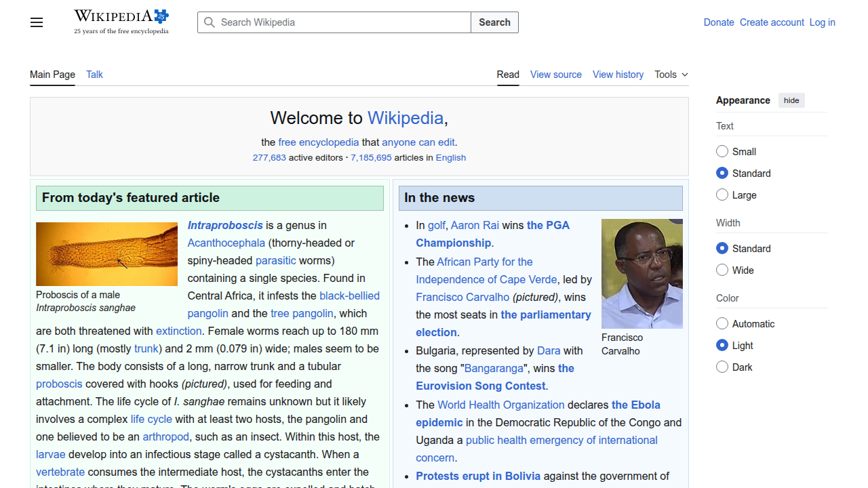Click Francisco Carvalho link in news text
The width and height of the screenshot is (868, 488).
pyautogui.click(x=462, y=297)
